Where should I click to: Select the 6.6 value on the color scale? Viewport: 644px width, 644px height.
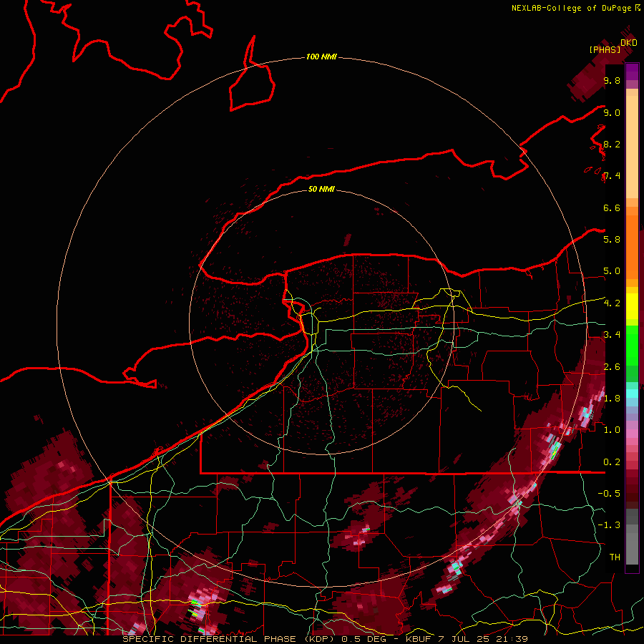612,208
